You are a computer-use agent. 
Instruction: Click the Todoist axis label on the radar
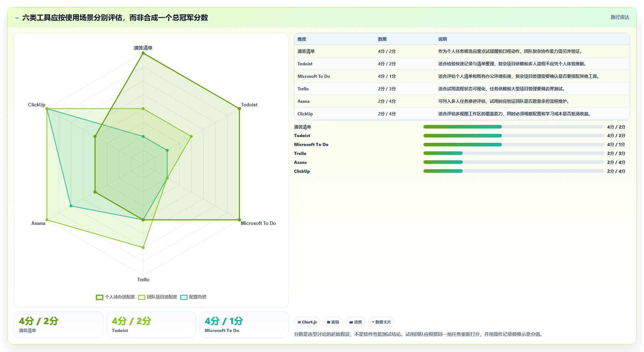point(249,105)
